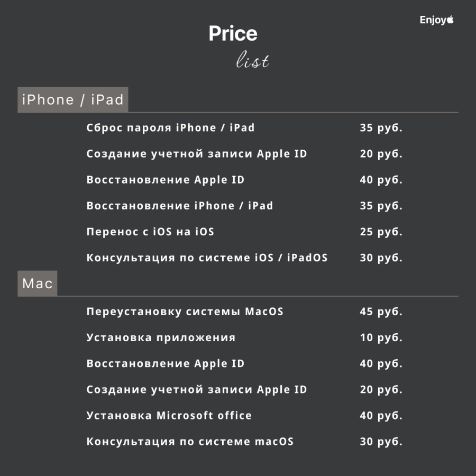Select Перенос с iOS на iOS item
Image resolution: width=476 pixels, height=476 pixels.
tap(150, 232)
